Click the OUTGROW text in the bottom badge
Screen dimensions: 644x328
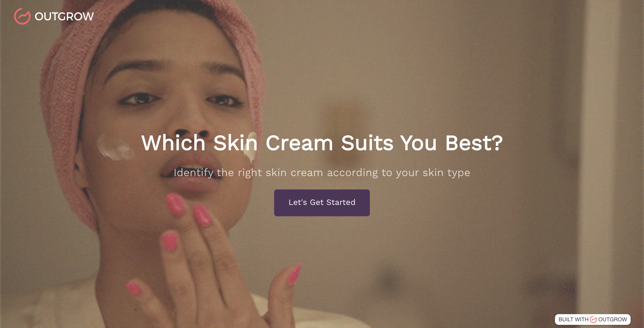(612, 320)
